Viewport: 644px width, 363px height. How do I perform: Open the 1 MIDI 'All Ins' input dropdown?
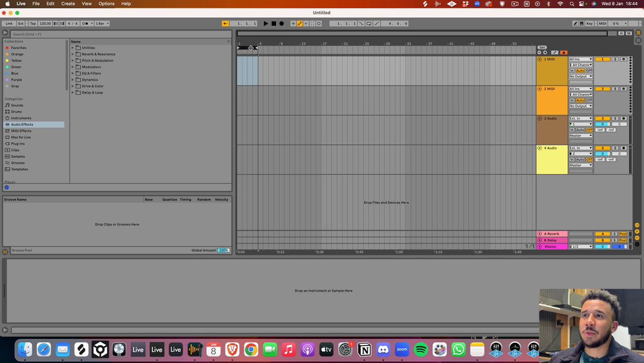(x=580, y=59)
